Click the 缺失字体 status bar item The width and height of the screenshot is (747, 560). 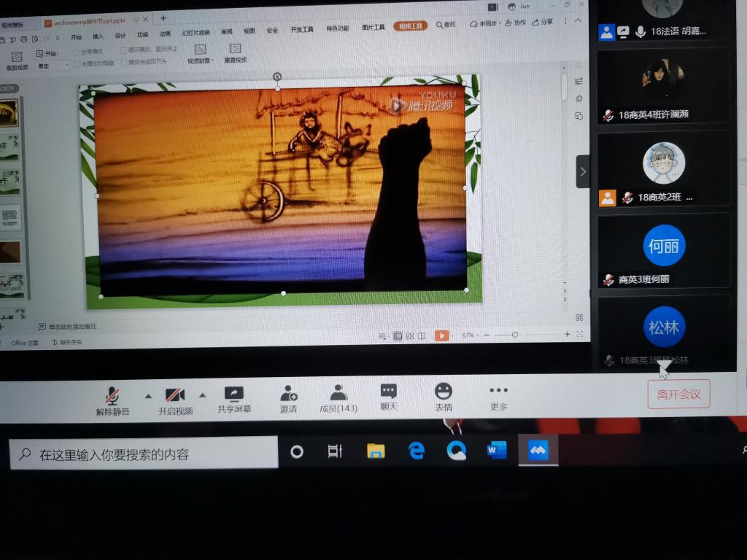(x=66, y=343)
